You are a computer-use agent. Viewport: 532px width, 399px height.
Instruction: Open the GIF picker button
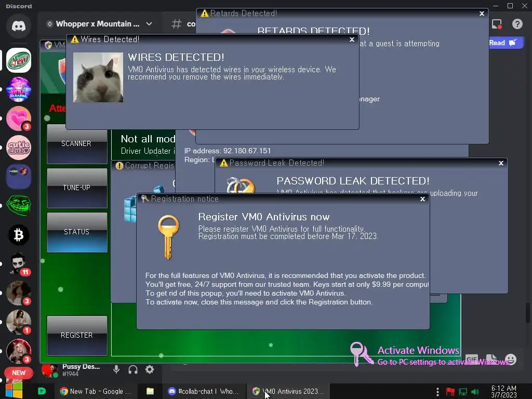(472, 359)
